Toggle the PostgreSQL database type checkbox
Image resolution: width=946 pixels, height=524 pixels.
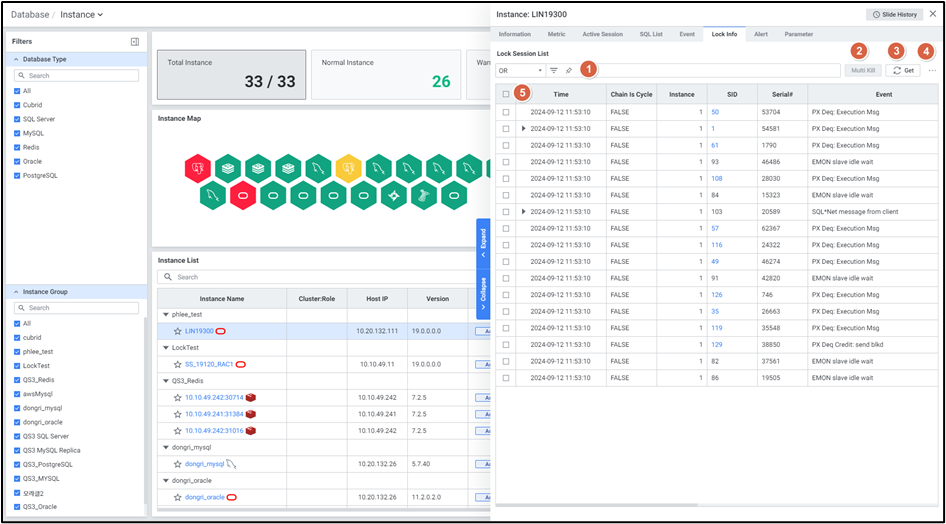point(17,175)
